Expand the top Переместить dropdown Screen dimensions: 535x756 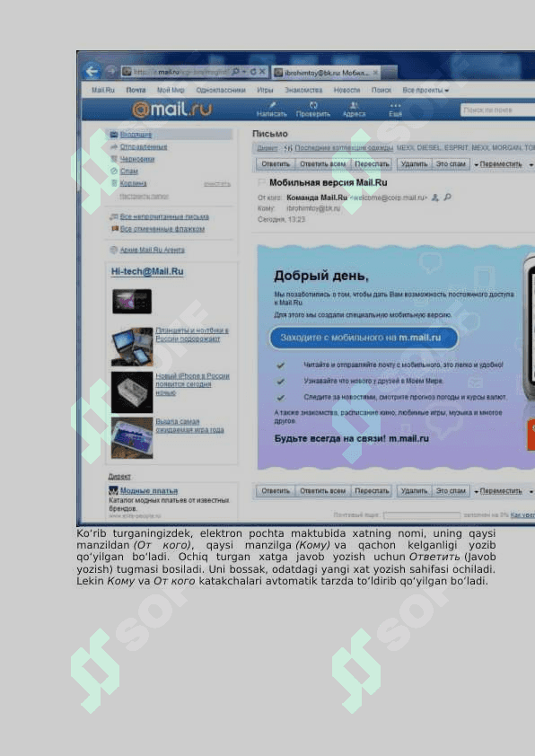498,164
